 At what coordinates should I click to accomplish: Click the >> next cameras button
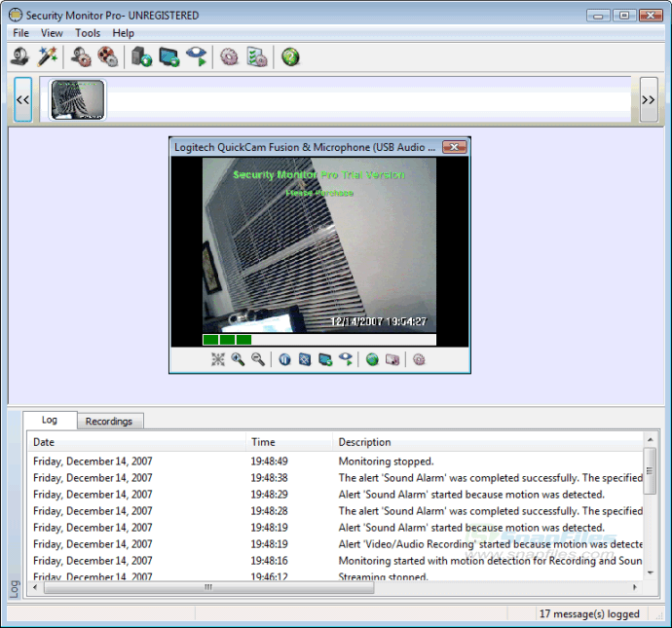point(649,99)
